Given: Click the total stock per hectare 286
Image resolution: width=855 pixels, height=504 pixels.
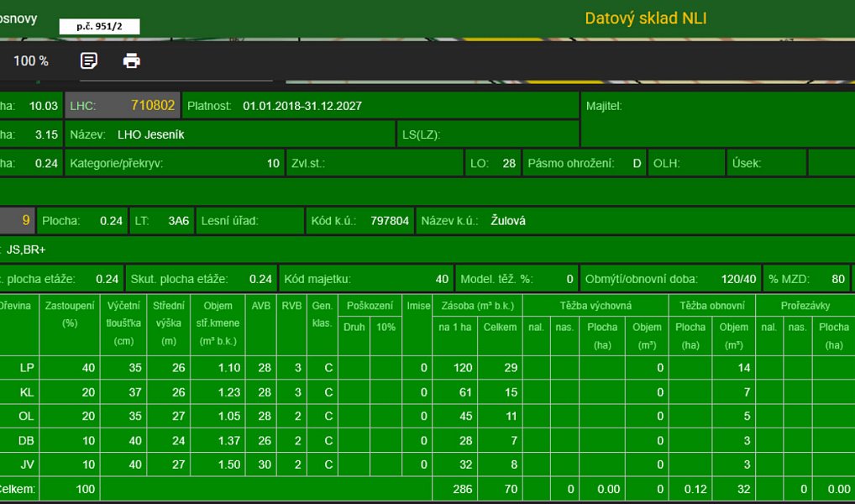Looking at the screenshot, I should [x=463, y=489].
